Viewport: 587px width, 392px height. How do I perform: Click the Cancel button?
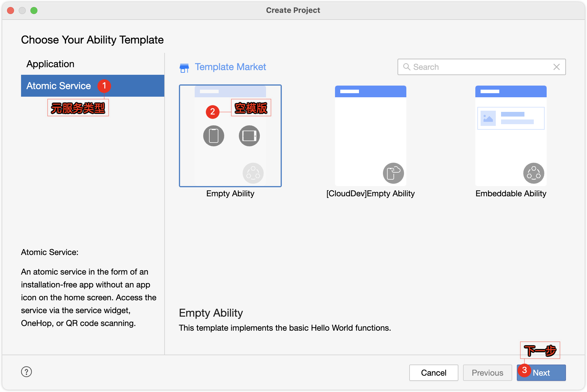tap(434, 373)
